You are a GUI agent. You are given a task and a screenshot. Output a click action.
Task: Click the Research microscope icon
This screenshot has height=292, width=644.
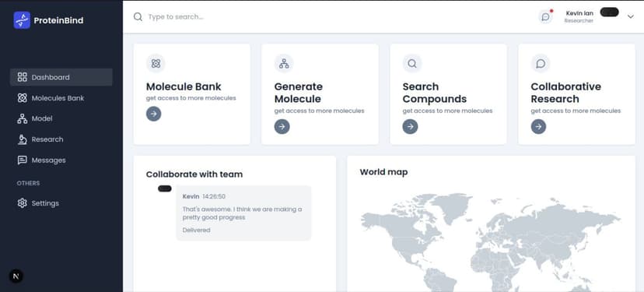pyautogui.click(x=23, y=139)
